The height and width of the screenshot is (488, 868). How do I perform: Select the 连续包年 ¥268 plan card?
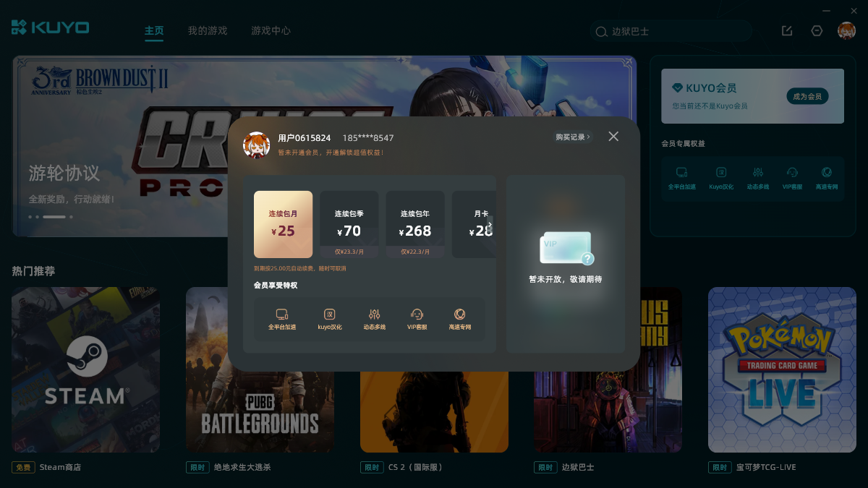(415, 224)
